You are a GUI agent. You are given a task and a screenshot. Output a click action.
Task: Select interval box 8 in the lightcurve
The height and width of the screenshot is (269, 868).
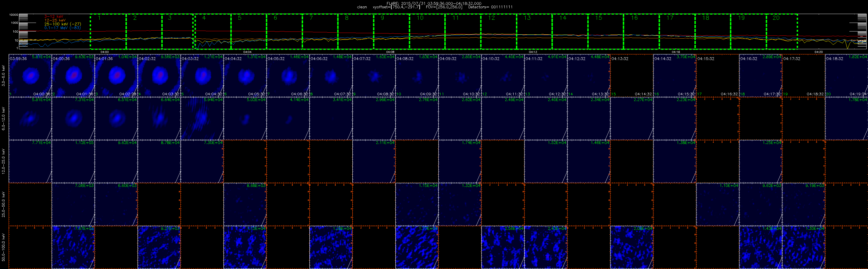(356, 31)
